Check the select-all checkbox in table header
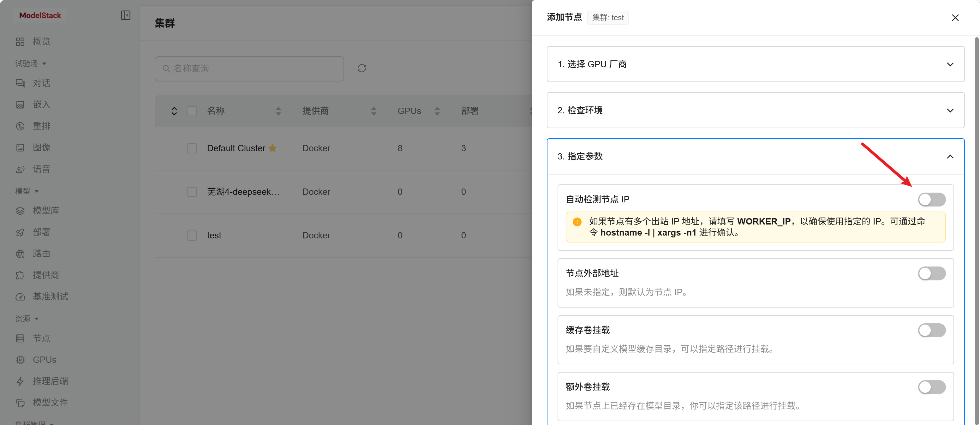Image resolution: width=980 pixels, height=425 pixels. 192,111
